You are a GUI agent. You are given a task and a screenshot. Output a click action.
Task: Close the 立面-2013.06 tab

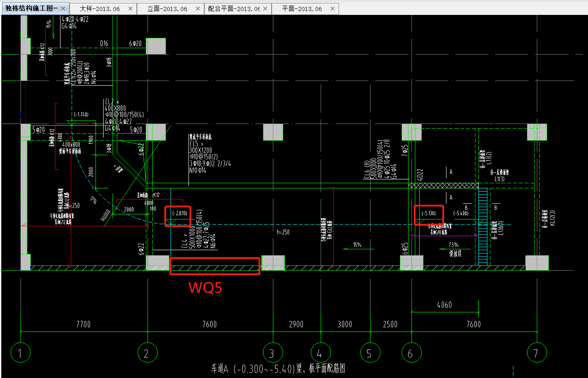198,9
